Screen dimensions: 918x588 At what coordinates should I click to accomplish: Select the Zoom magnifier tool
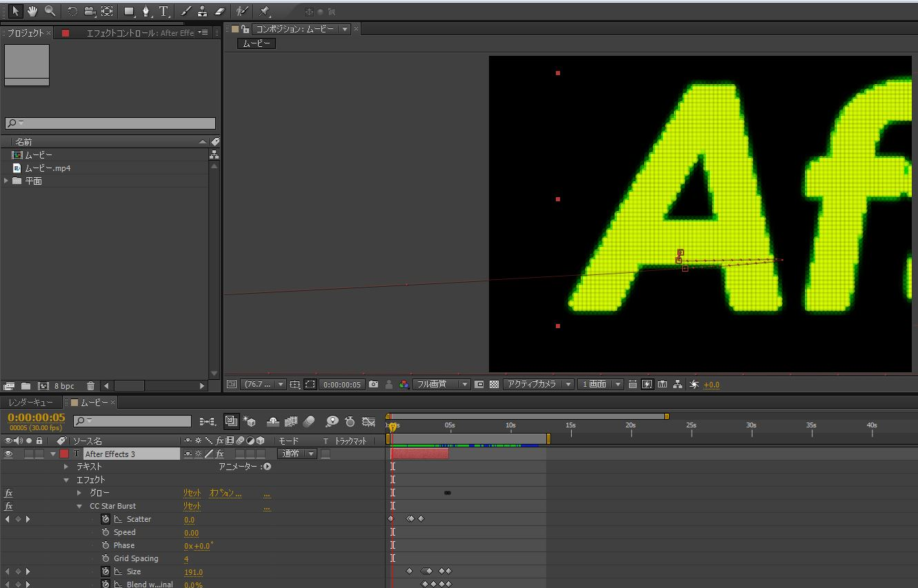coord(50,11)
